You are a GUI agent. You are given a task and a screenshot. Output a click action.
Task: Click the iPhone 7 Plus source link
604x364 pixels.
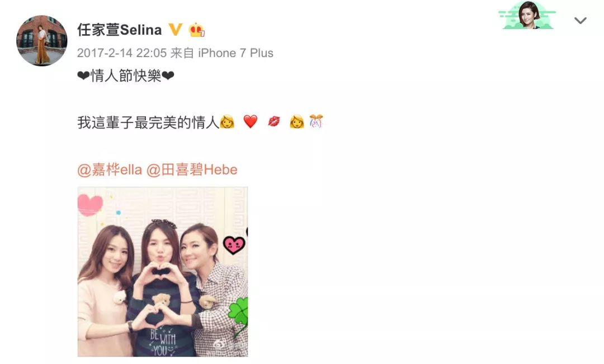click(236, 53)
